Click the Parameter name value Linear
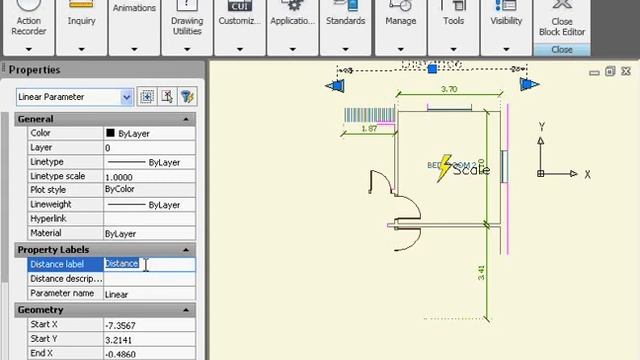Image resolution: width=640 pixels, height=360 pixels. pyautogui.click(x=149, y=293)
